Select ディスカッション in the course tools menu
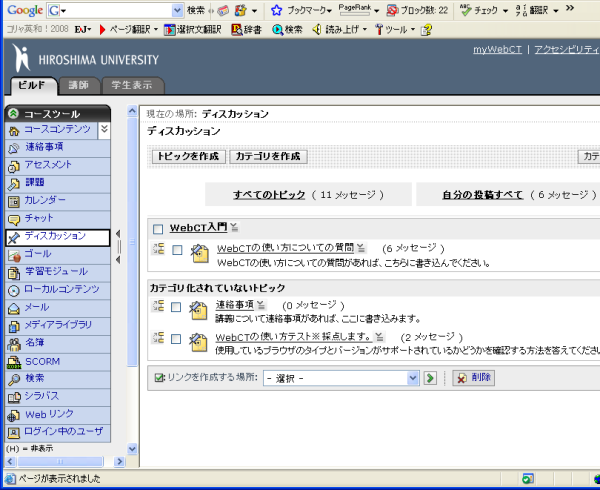 point(57,238)
